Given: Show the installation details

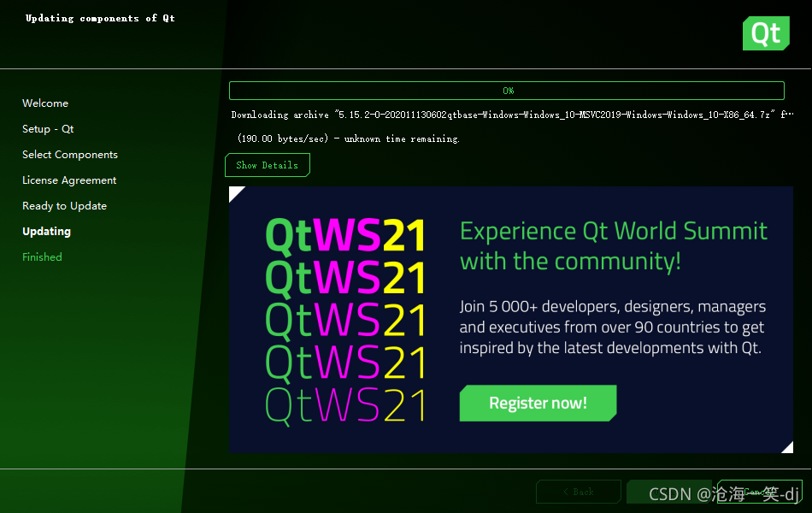Looking at the screenshot, I should click(x=268, y=165).
